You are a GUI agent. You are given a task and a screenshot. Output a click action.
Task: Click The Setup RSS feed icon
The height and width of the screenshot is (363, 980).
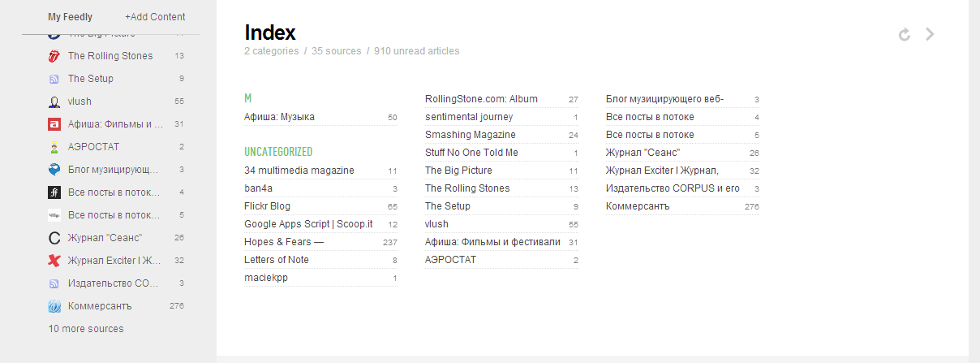coord(54,79)
